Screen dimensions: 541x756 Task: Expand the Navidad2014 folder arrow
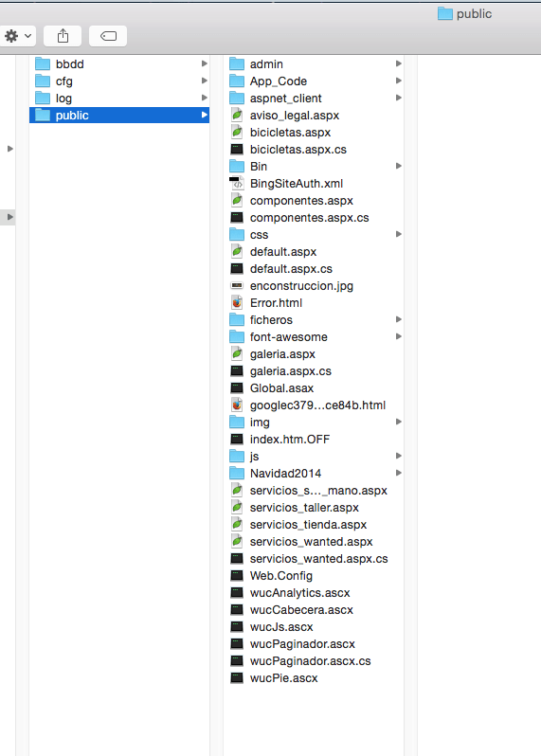[x=399, y=473]
